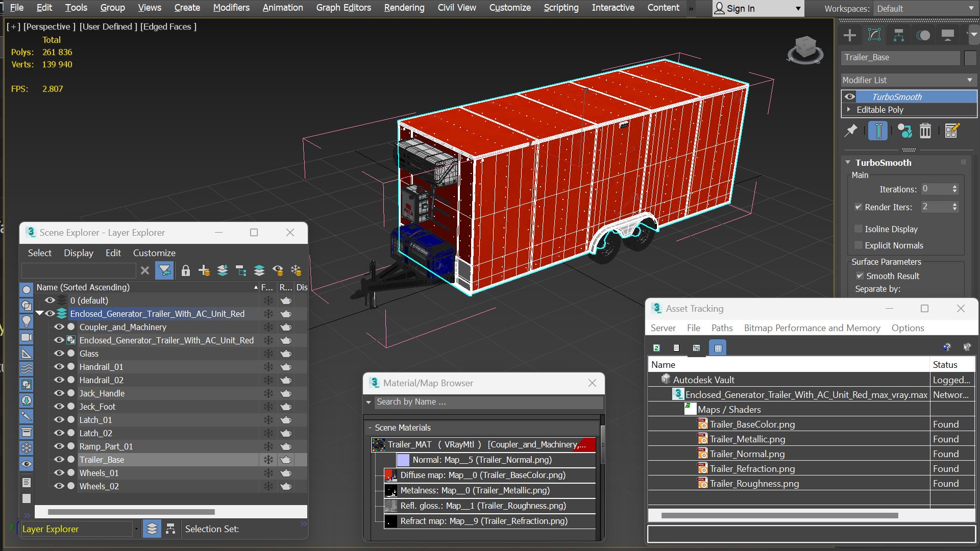Viewport: 980px width, 551px height.
Task: Click the filter icon in Layer Explorer toolbar
Action: click(x=164, y=271)
